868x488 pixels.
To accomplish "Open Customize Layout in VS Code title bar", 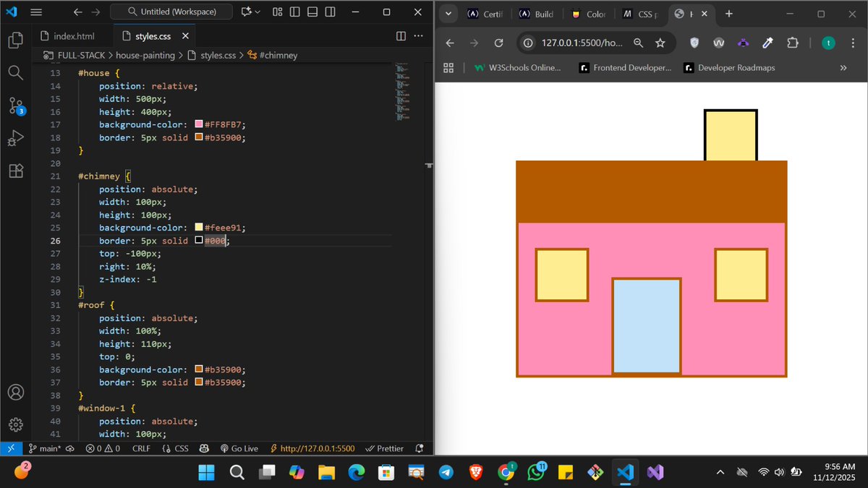I will (278, 12).
